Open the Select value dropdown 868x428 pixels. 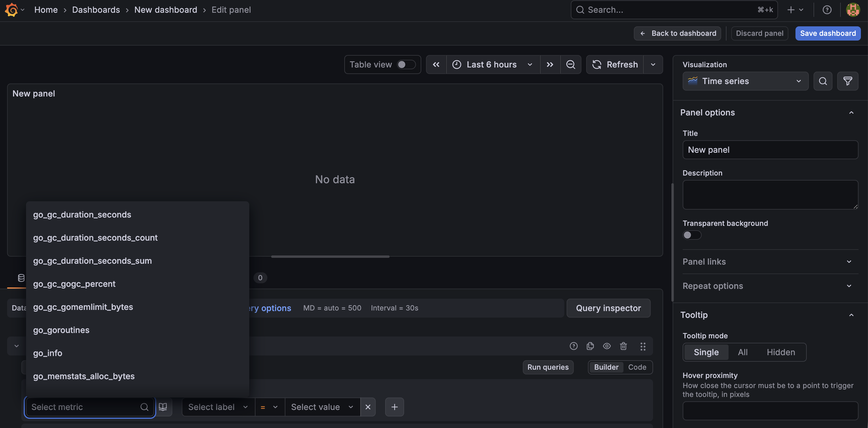pos(322,407)
